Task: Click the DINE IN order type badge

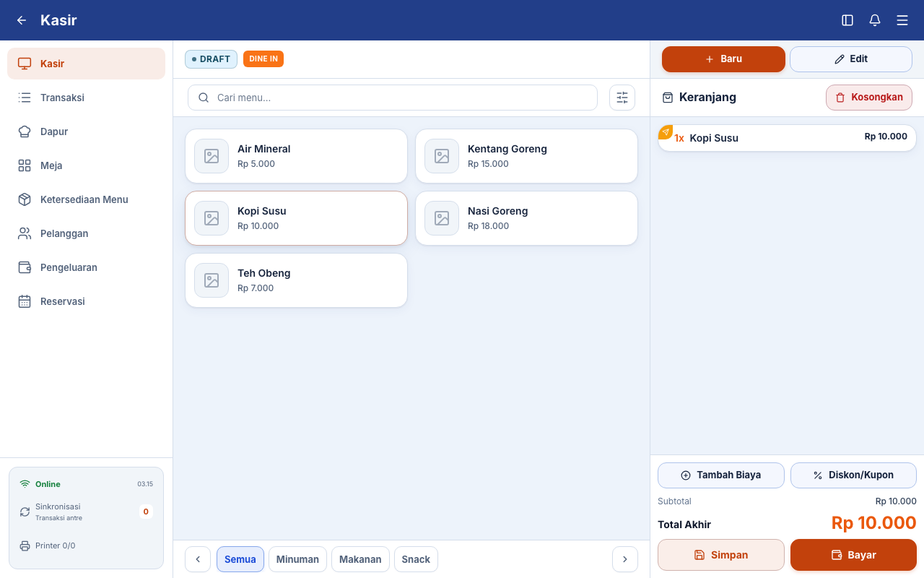Action: [x=263, y=59]
